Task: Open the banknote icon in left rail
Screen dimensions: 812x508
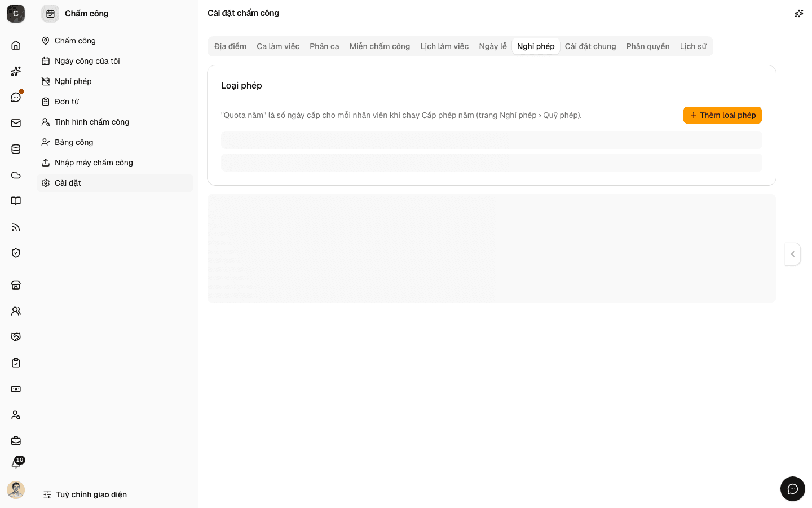Action: [x=16, y=389]
